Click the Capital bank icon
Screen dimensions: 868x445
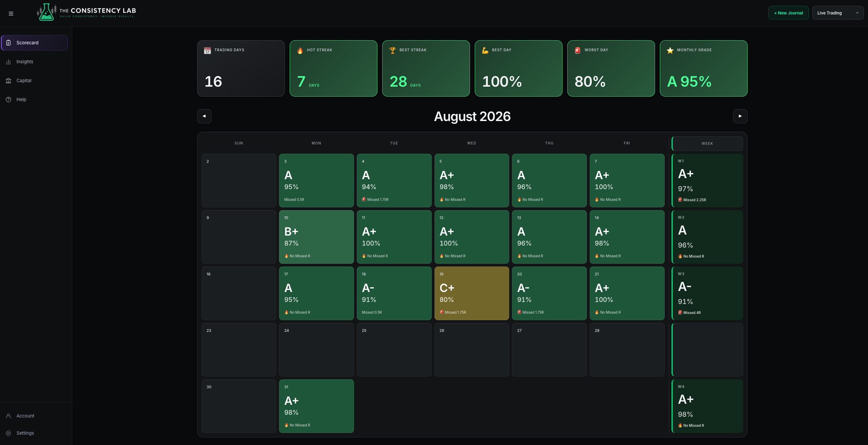(9, 80)
